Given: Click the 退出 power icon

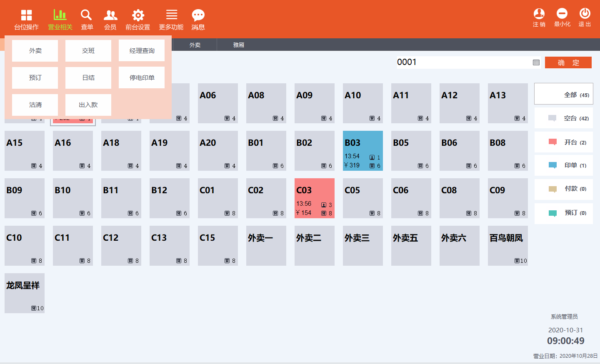Looking at the screenshot, I should [x=585, y=14].
